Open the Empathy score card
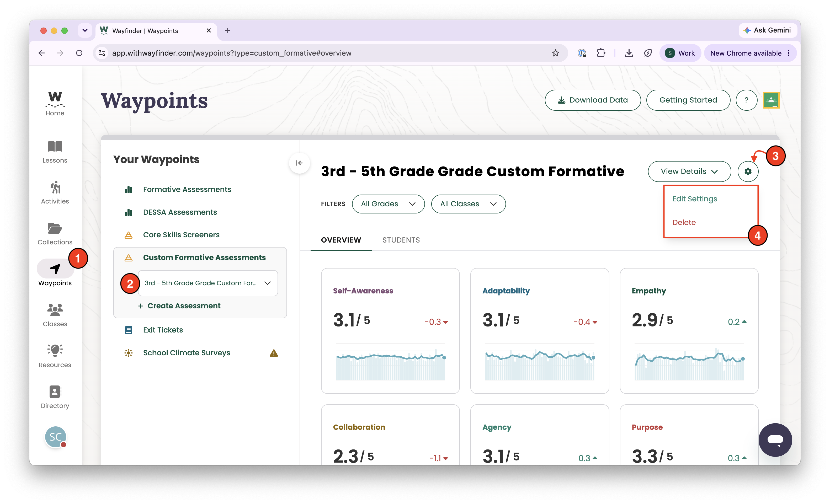The height and width of the screenshot is (504, 830). point(689,331)
